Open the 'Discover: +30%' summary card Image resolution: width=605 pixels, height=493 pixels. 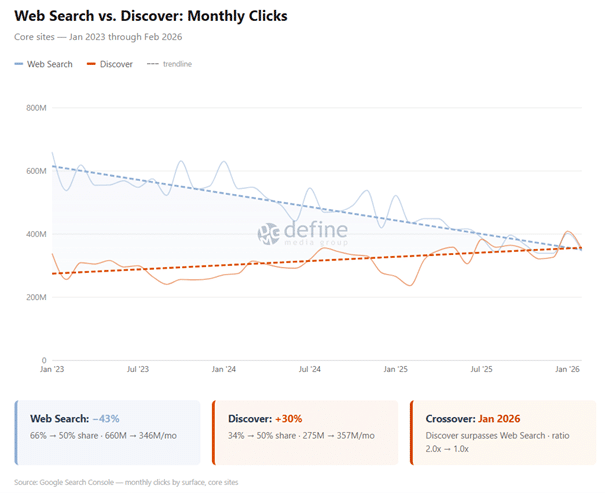[305, 432]
